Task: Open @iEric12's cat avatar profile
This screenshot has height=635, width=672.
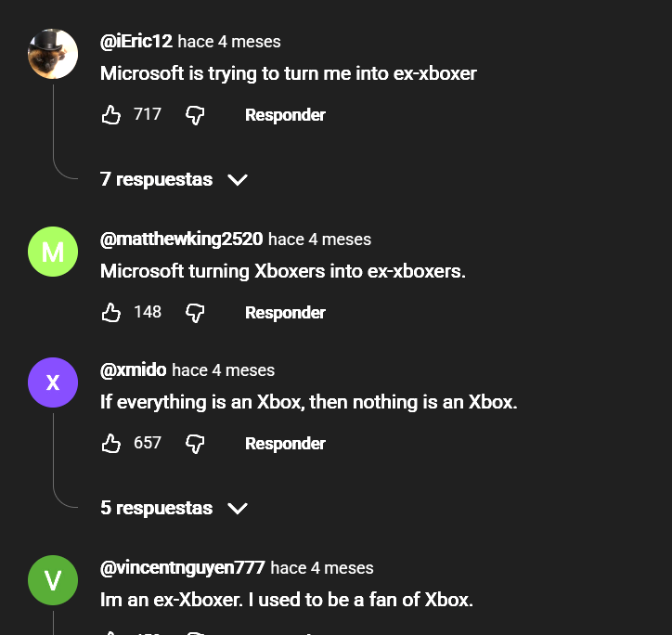Action: click(x=53, y=54)
